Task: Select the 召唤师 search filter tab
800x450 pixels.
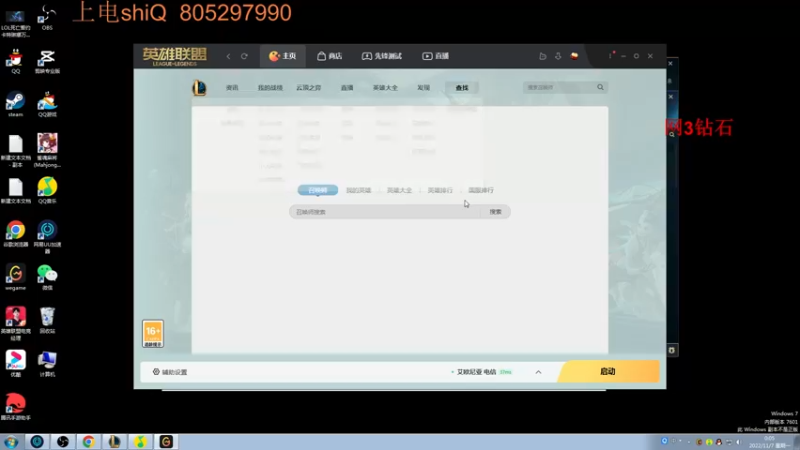Action: (317, 190)
